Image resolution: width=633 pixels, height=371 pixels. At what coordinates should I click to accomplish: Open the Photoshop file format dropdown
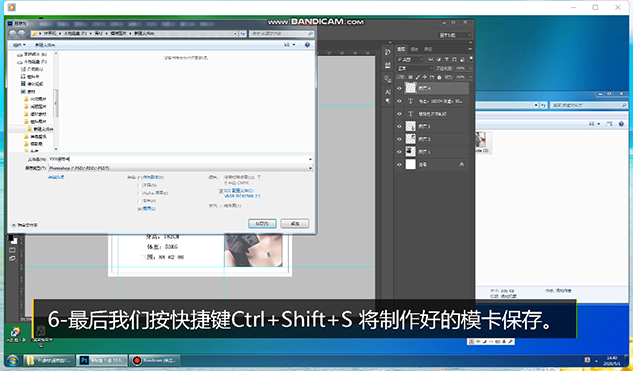tap(180, 168)
